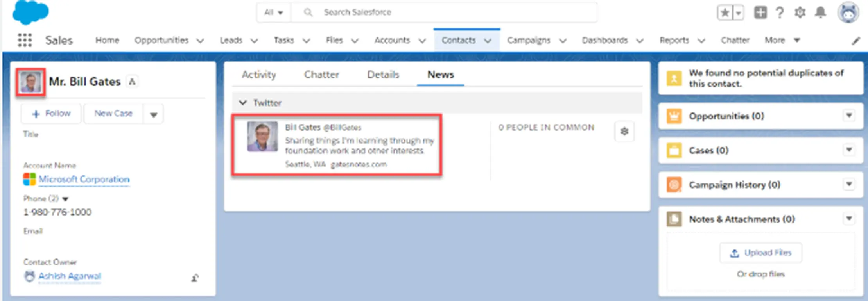This screenshot has height=301, width=868.
Task: Click Bill Gates contact photo thumbnail
Action: tap(30, 82)
